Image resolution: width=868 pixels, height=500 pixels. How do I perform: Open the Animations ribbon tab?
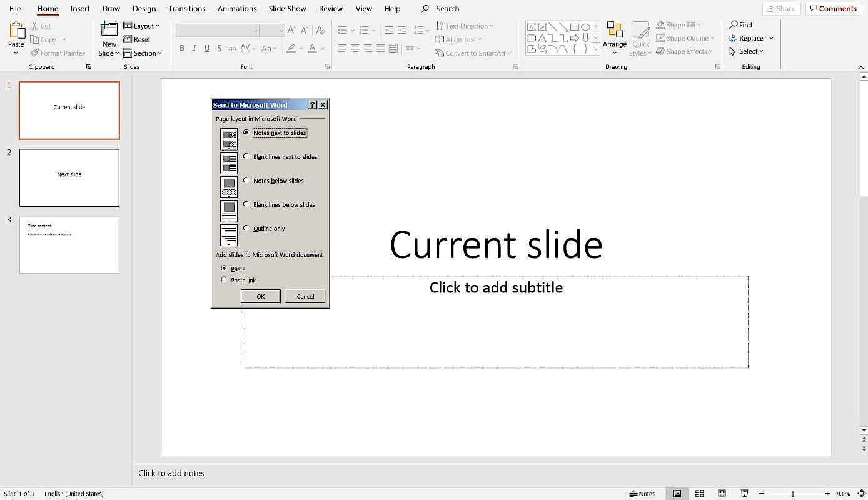click(236, 8)
